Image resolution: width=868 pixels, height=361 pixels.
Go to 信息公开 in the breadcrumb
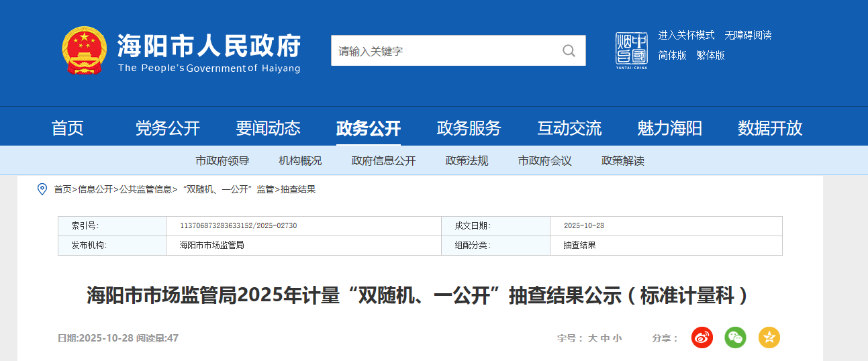[x=95, y=189]
